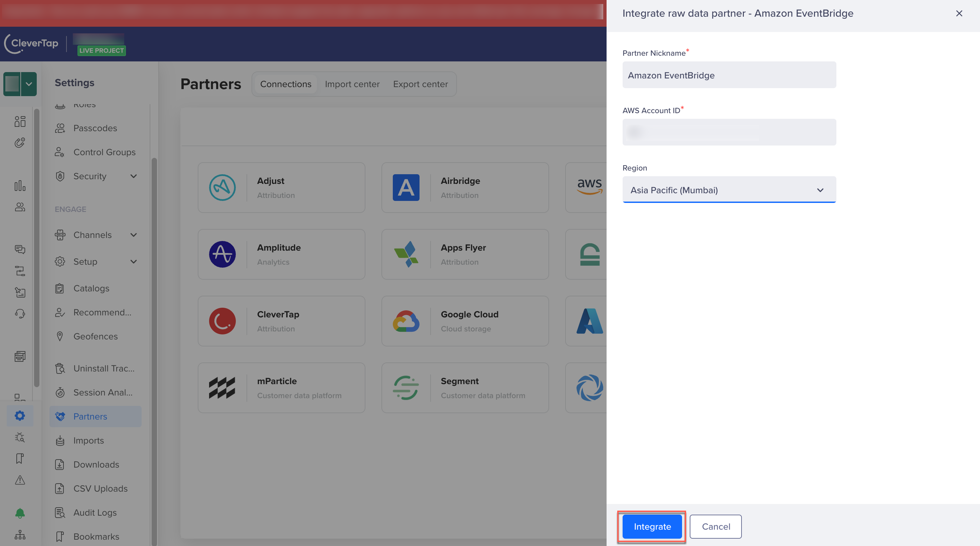
Task: Open the Audit Logs settings page
Action: pyautogui.click(x=94, y=512)
